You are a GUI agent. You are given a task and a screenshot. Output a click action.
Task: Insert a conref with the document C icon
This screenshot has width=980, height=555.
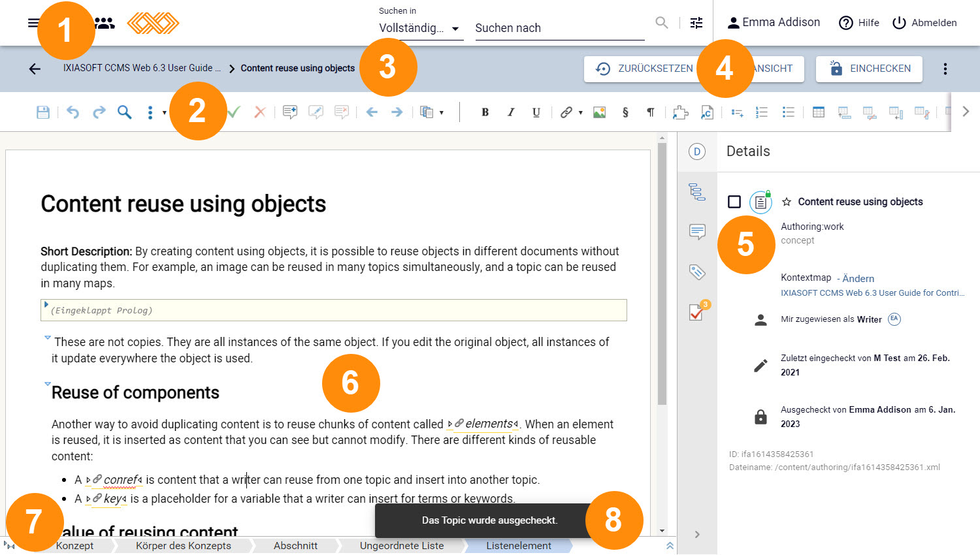click(x=707, y=112)
